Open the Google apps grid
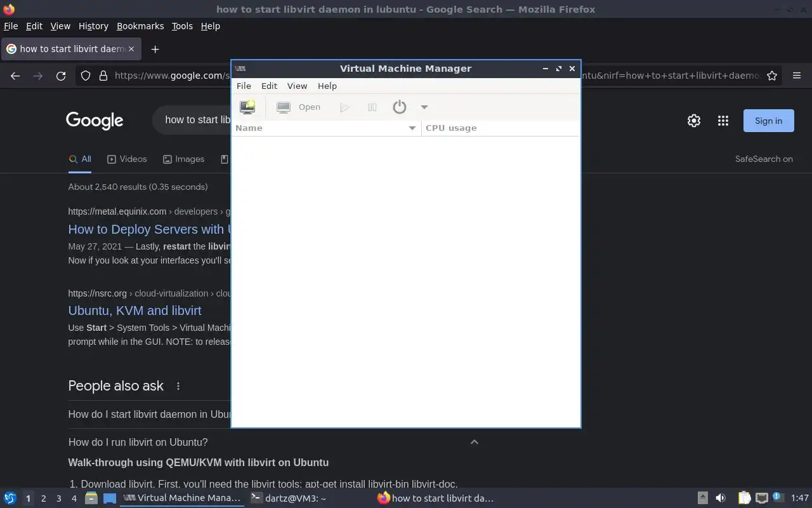The width and height of the screenshot is (812, 508). [x=723, y=121]
